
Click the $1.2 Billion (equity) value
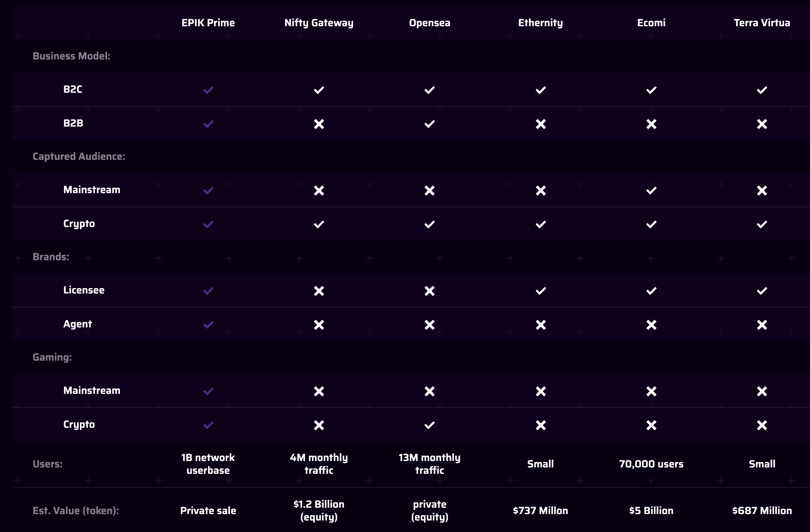(x=319, y=511)
